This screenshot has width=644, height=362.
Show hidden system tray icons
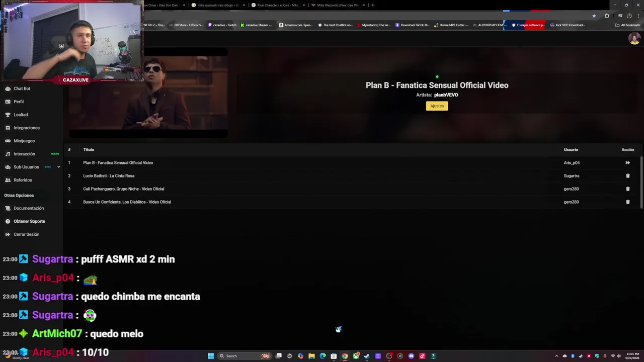pos(556,356)
